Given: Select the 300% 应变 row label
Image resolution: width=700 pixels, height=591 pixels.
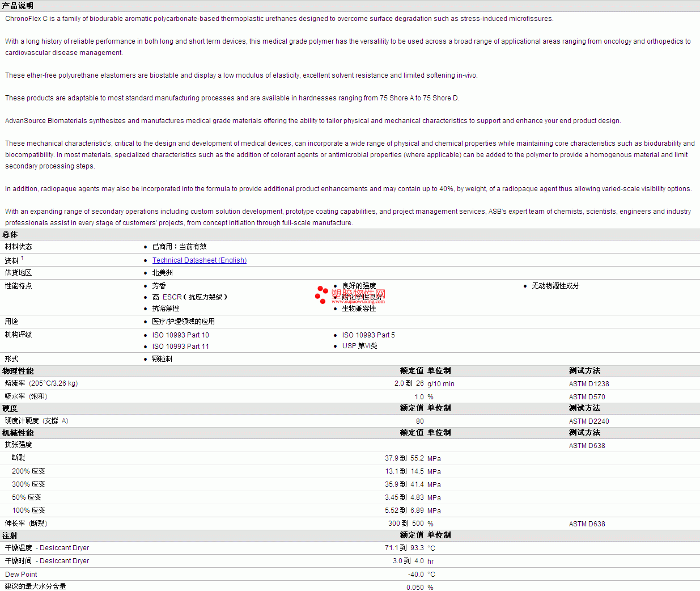Looking at the screenshot, I should [x=28, y=484].
